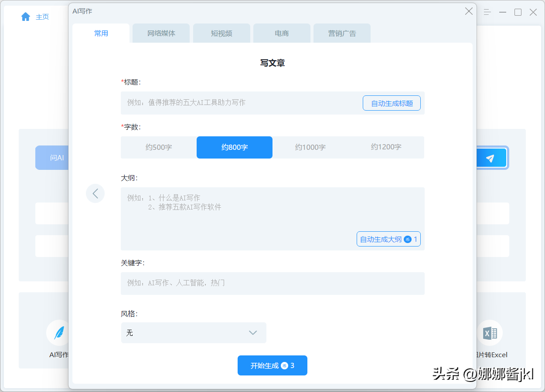The image size is (545, 392).
Task: Click the Excel conversion icon
Action: (x=490, y=333)
